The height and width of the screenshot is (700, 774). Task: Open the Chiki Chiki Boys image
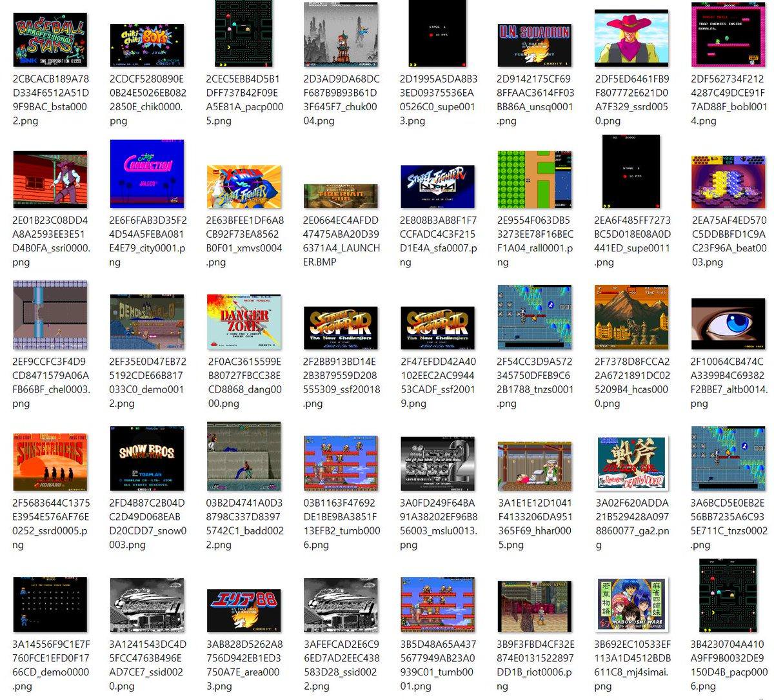(147, 45)
